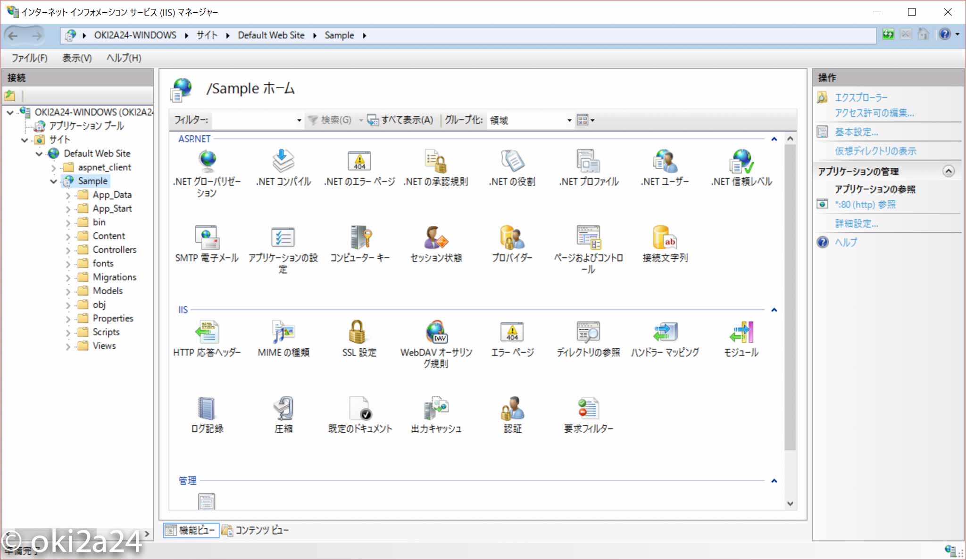Open the SSL 設定 feature

pyautogui.click(x=358, y=332)
